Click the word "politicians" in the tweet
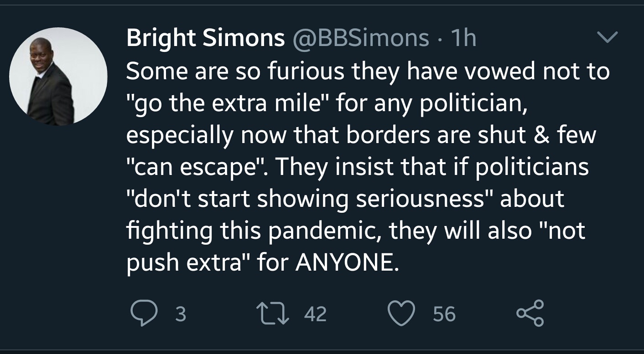The width and height of the screenshot is (644, 354). (x=532, y=167)
